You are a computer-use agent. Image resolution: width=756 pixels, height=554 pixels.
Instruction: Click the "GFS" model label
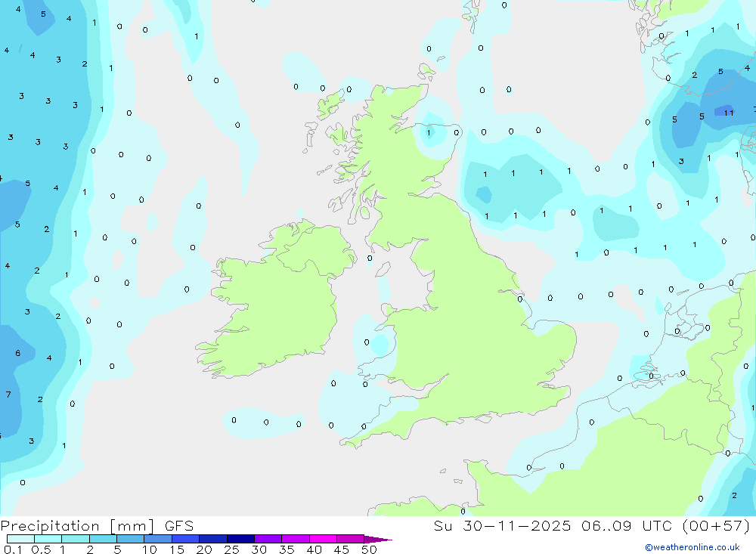click(x=179, y=526)
